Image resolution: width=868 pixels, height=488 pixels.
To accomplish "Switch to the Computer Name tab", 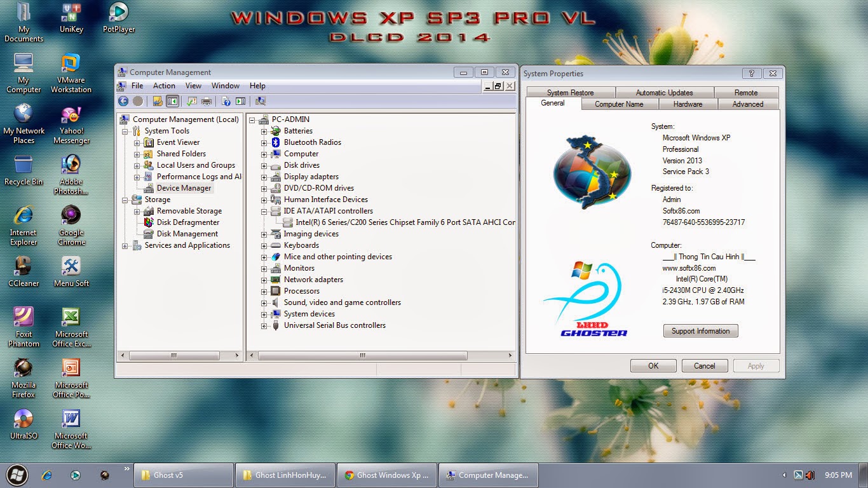I will point(619,104).
